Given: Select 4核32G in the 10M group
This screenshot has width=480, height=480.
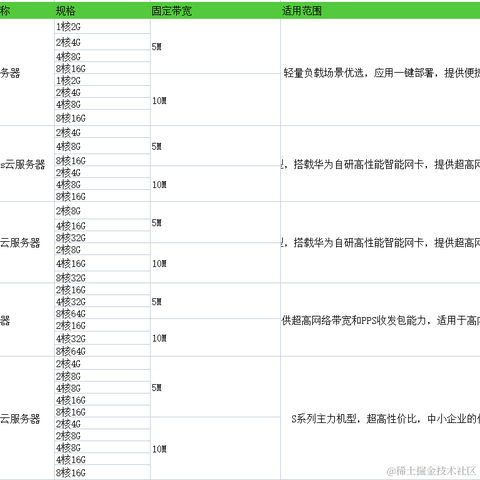Looking at the screenshot, I should 102,338.
